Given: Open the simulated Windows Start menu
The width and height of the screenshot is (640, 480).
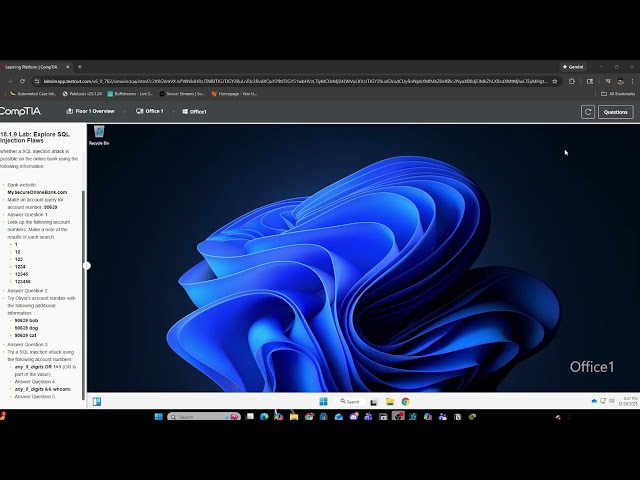Looking at the screenshot, I should pos(323,402).
